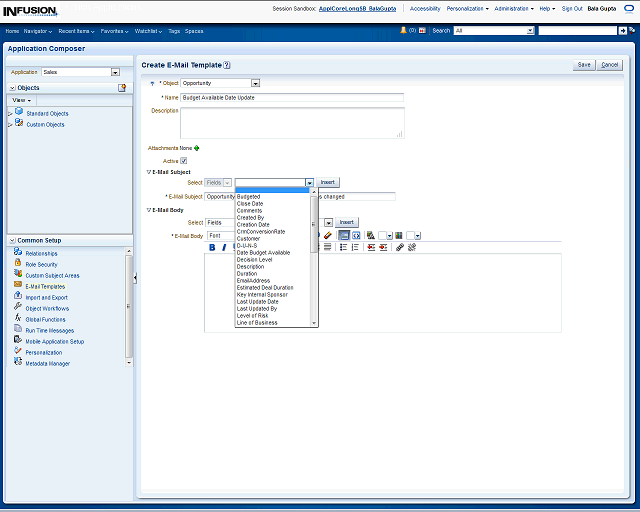Click the Bold formatting icon
Viewport: 640px width, 512px height.
(x=212, y=247)
